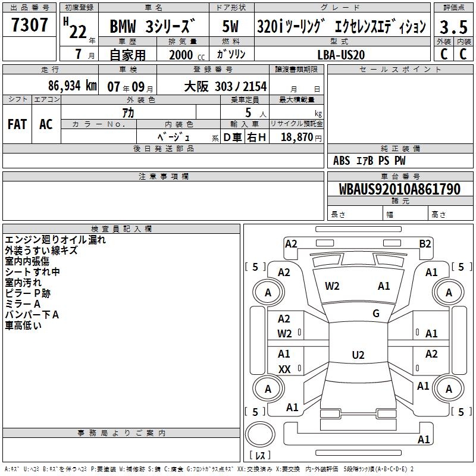Viewport: 476px width, 476px height.
Task: Click the mileage 86,934 km
Action: click(73, 85)
